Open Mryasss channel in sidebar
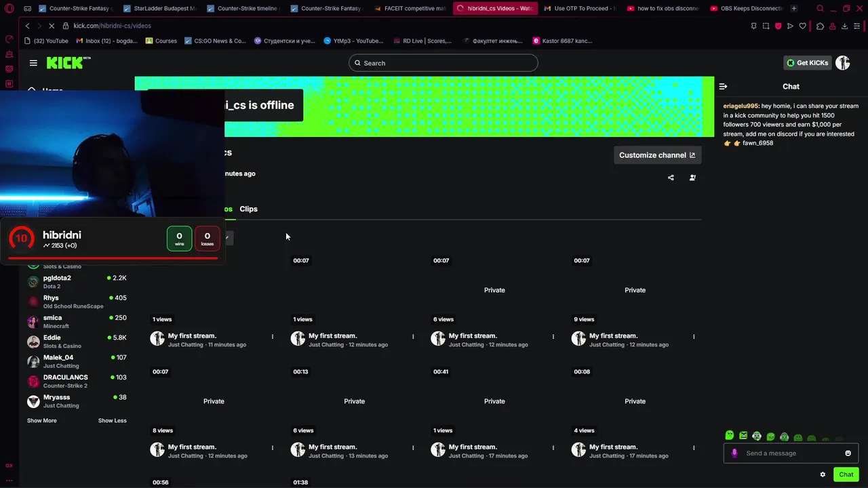 pos(77,401)
